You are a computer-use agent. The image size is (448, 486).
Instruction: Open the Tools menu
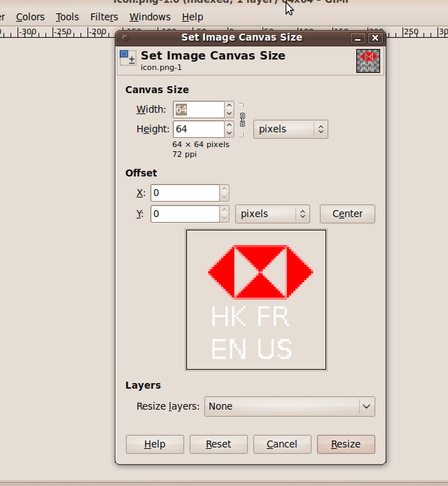(x=67, y=17)
